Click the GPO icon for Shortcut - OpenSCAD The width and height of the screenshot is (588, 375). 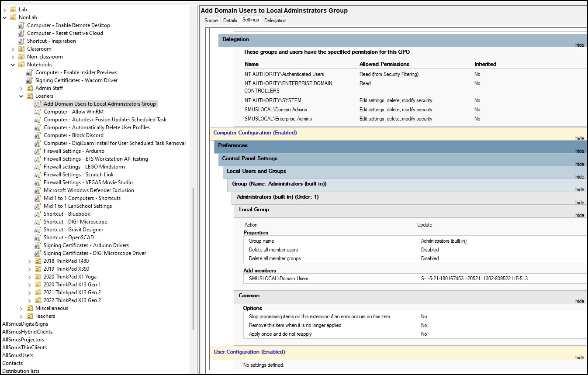click(x=38, y=237)
